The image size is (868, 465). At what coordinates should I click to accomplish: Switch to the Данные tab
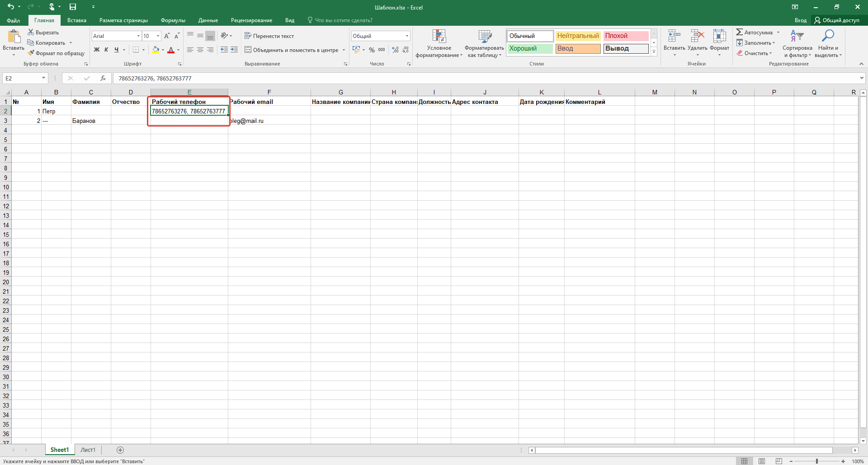[208, 20]
